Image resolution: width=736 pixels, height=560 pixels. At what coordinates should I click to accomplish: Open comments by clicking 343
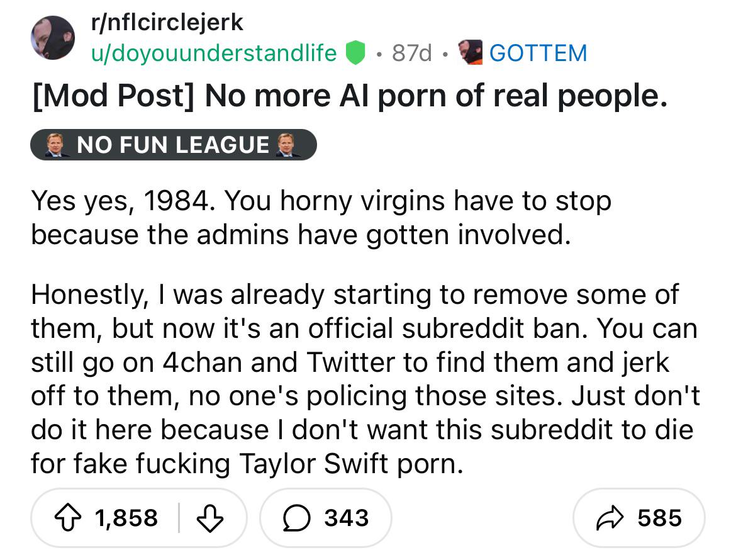pyautogui.click(x=346, y=518)
